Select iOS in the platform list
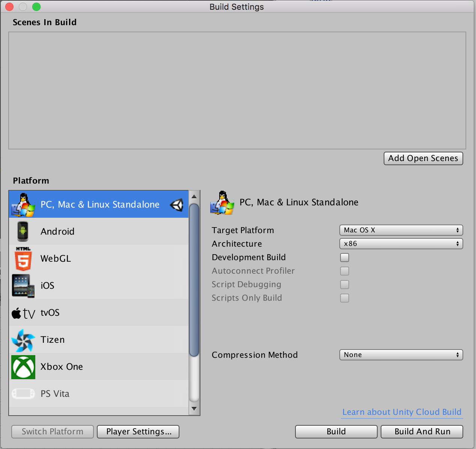The width and height of the screenshot is (476, 449). [x=99, y=285]
